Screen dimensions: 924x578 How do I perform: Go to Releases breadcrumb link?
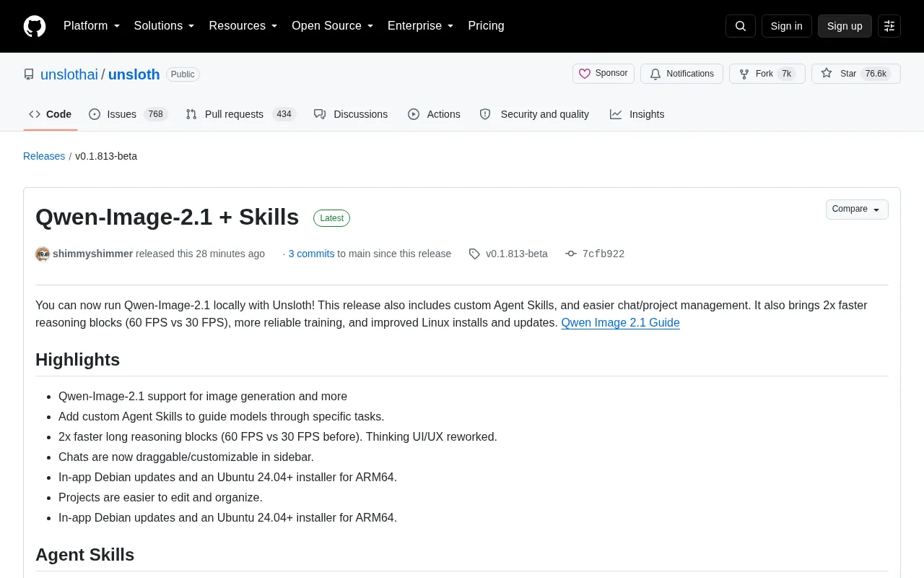click(44, 156)
